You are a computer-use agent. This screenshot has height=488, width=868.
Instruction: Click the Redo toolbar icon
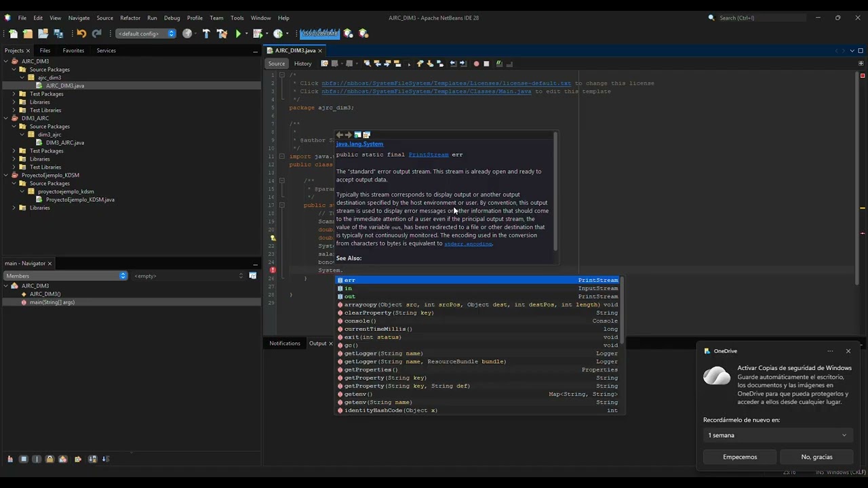click(96, 33)
